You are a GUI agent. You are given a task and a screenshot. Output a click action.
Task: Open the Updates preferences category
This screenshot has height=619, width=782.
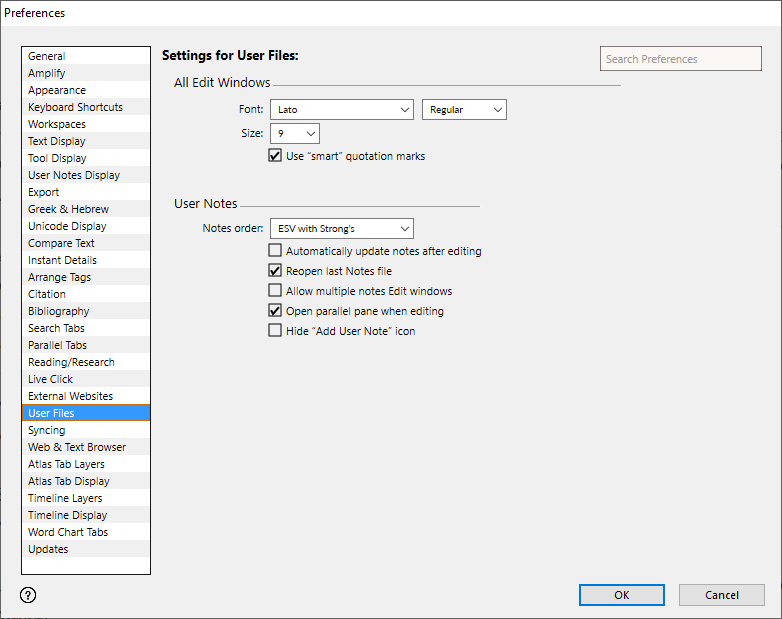pos(48,549)
